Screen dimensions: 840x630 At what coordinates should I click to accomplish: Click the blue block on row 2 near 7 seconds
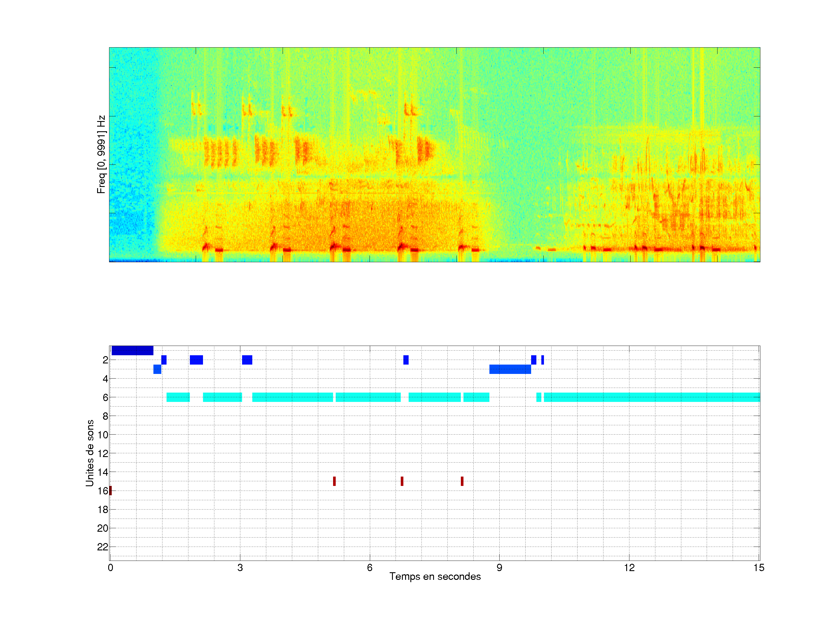(x=406, y=360)
